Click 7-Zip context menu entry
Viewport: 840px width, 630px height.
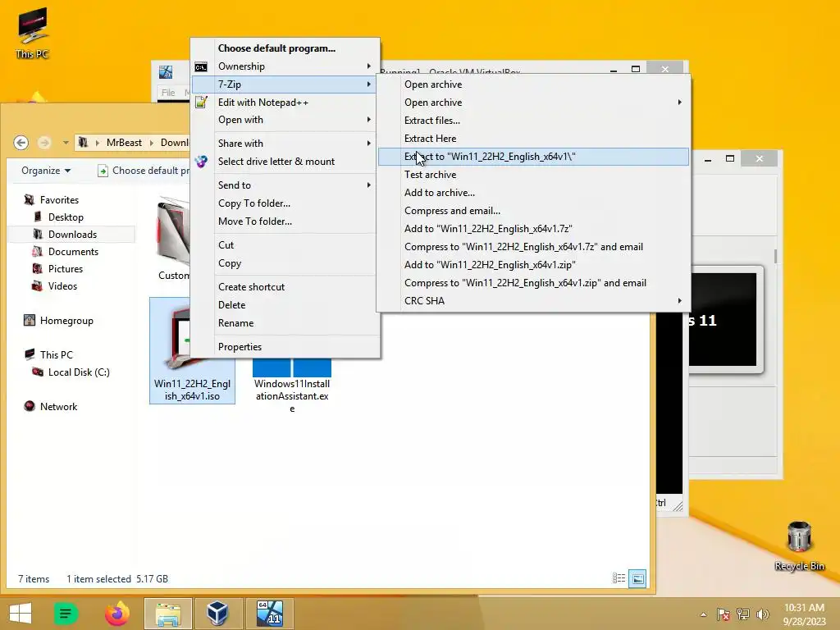tap(285, 84)
